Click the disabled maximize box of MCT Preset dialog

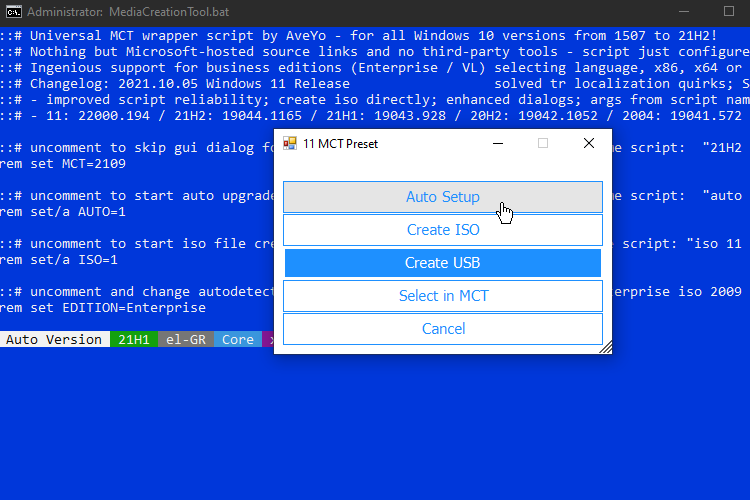pyautogui.click(x=543, y=143)
